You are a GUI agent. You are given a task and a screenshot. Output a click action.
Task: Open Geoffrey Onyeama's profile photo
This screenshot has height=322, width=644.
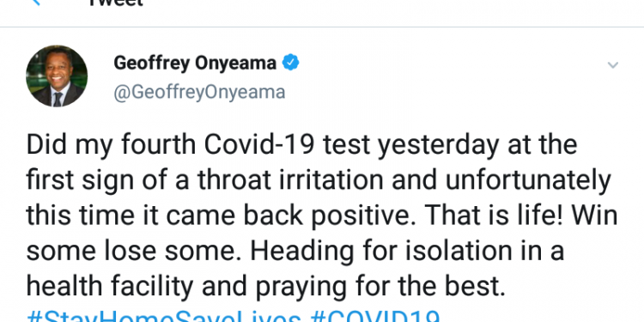coord(57,76)
